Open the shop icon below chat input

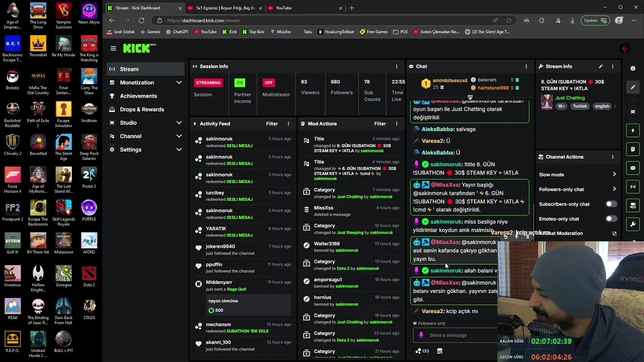(x=439, y=351)
